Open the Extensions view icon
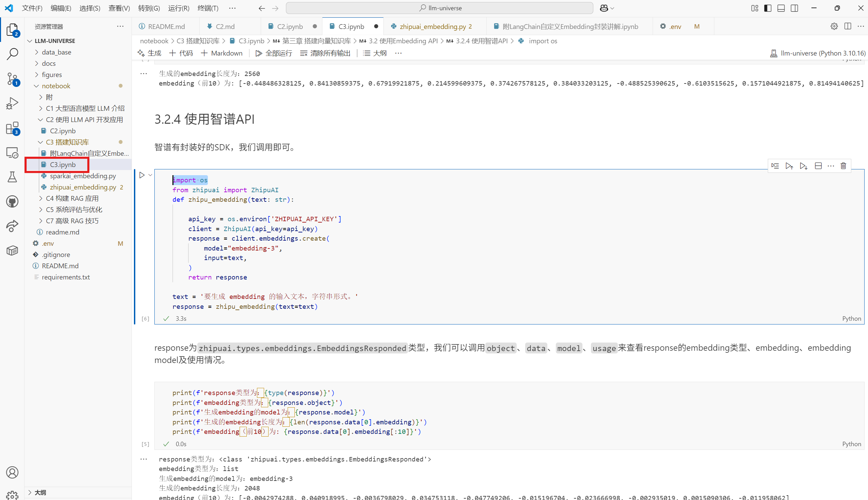Viewport: 868px width, 500px height. pyautogui.click(x=12, y=128)
